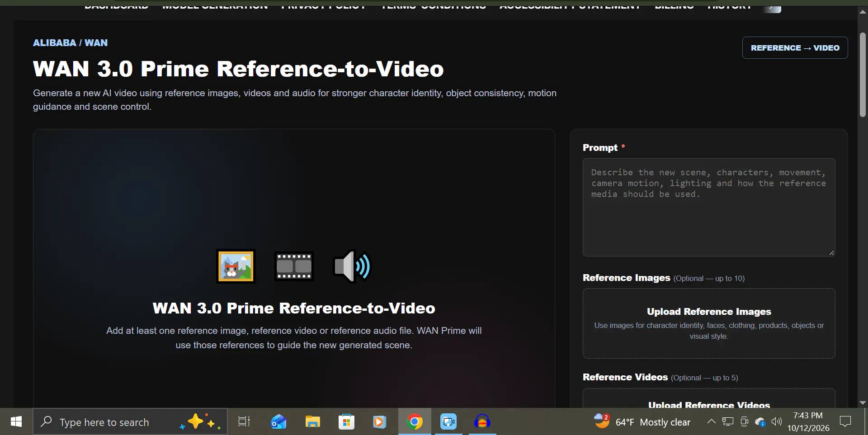
Task: Click the Reference Images section label
Action: [x=626, y=277]
